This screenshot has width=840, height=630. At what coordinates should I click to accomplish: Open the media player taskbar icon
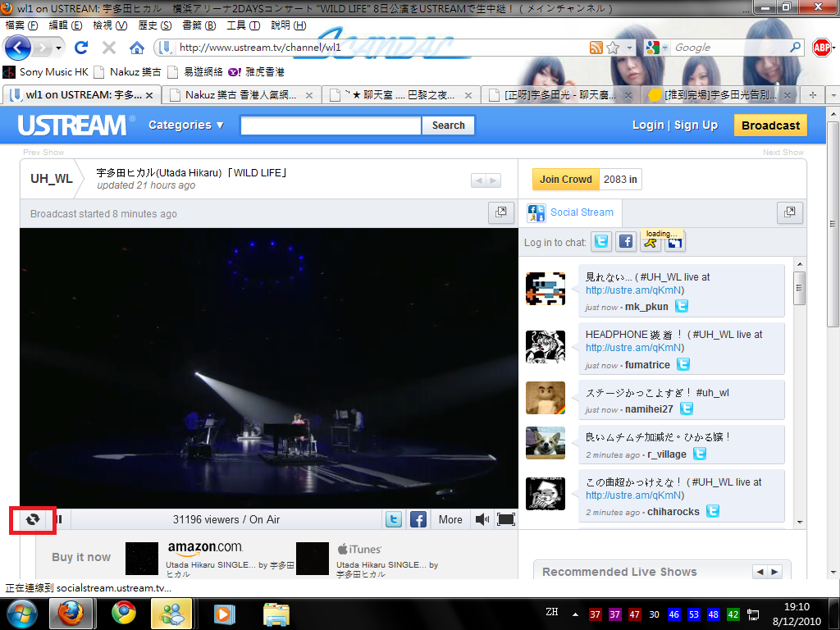[x=225, y=614]
